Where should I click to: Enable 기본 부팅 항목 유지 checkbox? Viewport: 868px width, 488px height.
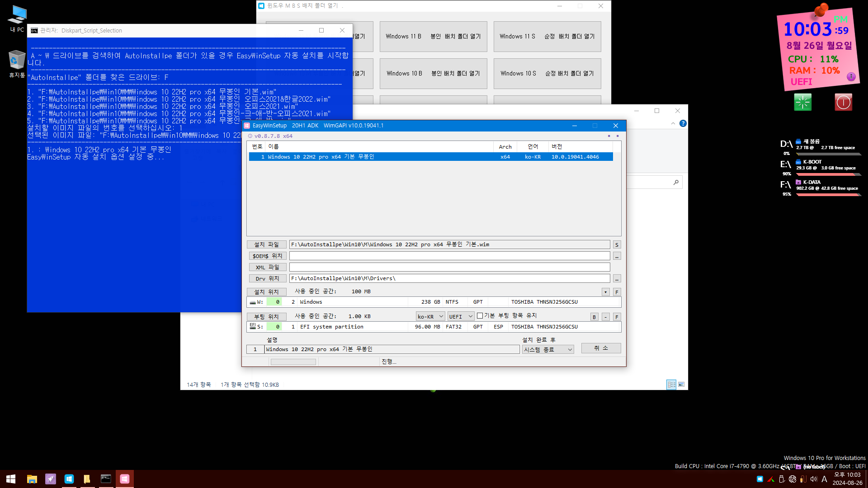480,315
